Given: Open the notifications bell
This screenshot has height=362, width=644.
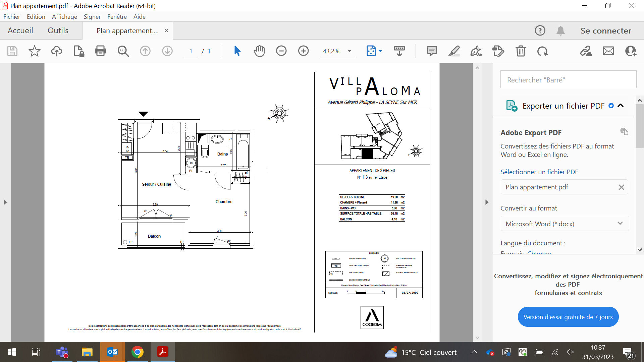Looking at the screenshot, I should coord(560,31).
